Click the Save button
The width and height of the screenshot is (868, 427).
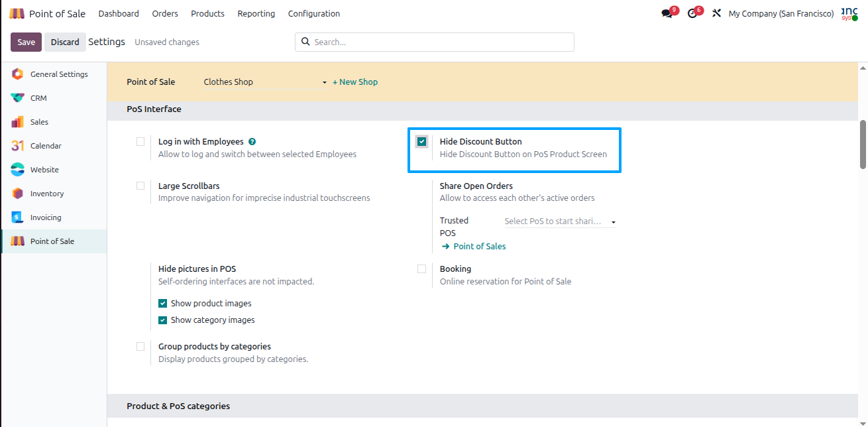coord(27,42)
